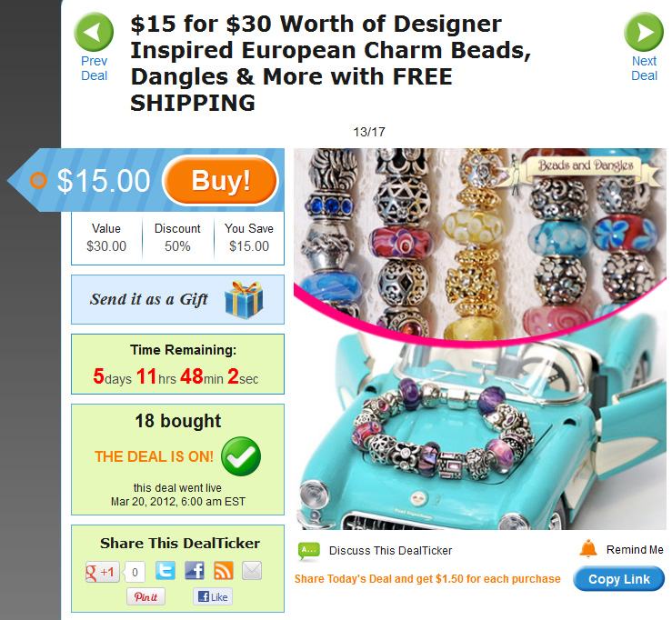672x620 pixels.
Task: Click the Pin it button
Action: 145,596
